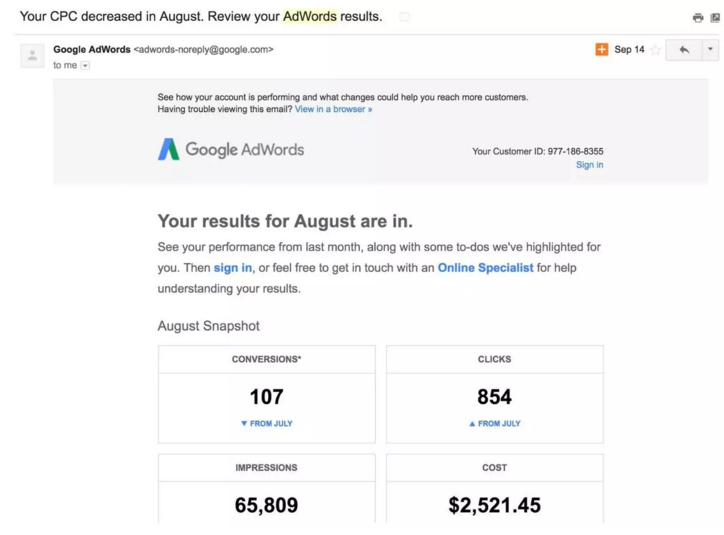Click the orange plus icon beside the date
The width and height of the screenshot is (724, 535).
(x=601, y=49)
